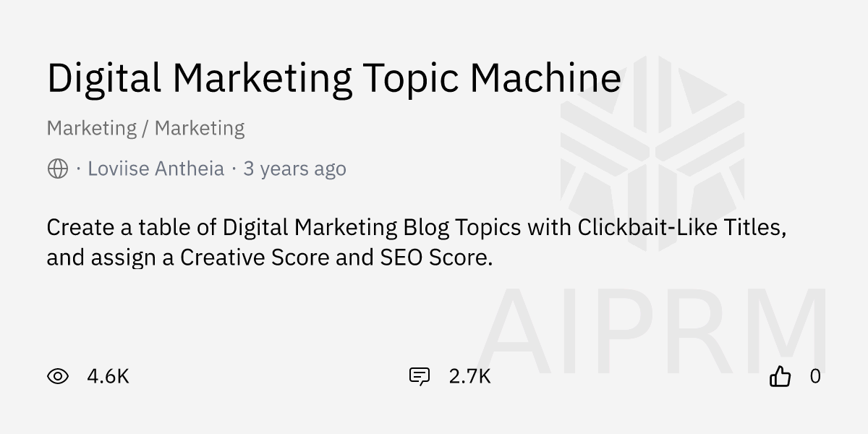Click the comment bubble icon
The width and height of the screenshot is (868, 434).
420,376
